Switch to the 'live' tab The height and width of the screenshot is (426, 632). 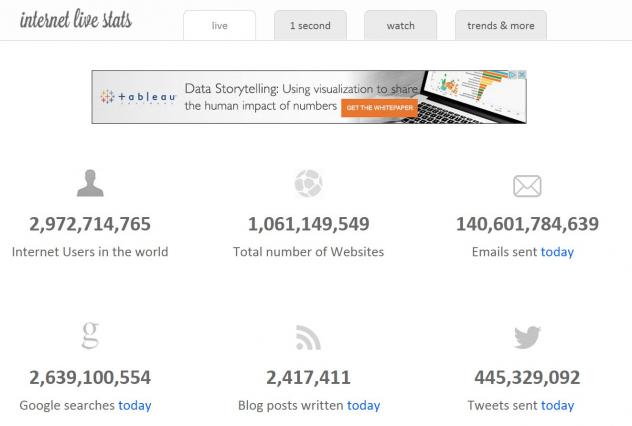click(x=220, y=25)
